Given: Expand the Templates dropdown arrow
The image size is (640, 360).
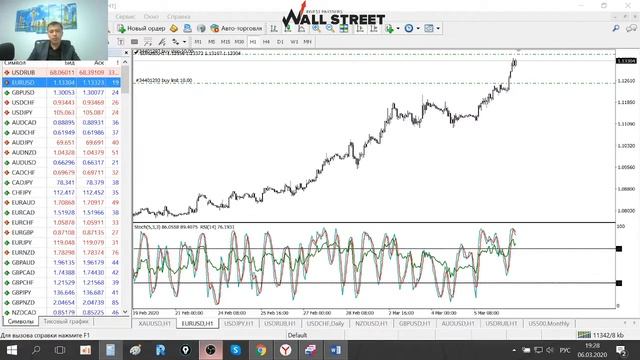Looking at the screenshot, I should (x=438, y=29).
